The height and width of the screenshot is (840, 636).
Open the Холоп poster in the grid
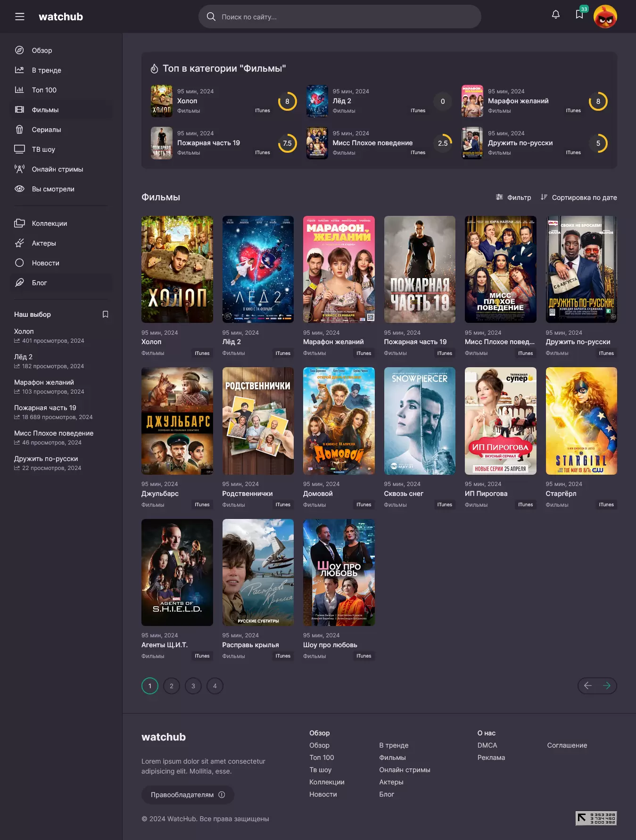tap(177, 269)
